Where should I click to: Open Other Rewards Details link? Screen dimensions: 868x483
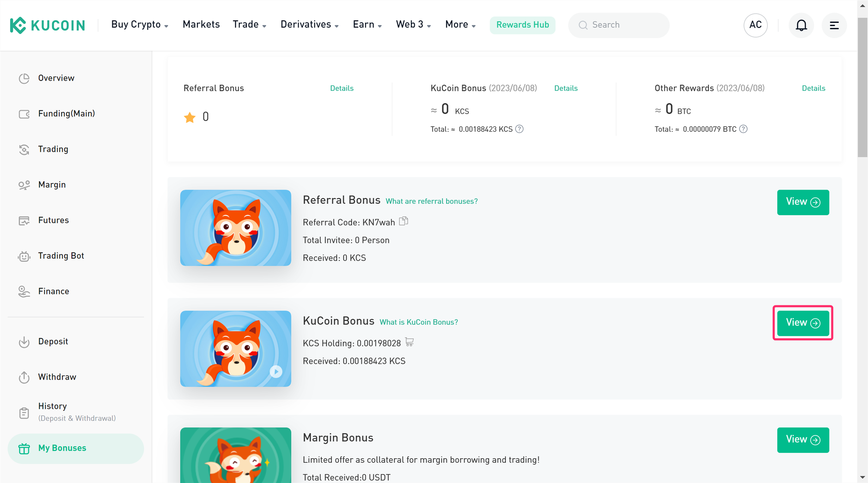click(813, 88)
